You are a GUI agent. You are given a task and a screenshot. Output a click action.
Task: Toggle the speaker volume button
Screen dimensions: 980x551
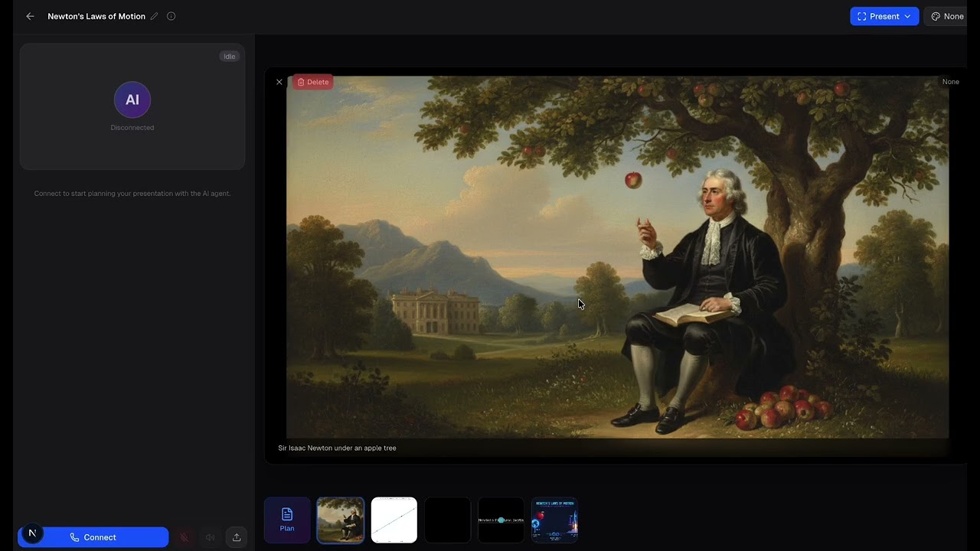pyautogui.click(x=210, y=537)
